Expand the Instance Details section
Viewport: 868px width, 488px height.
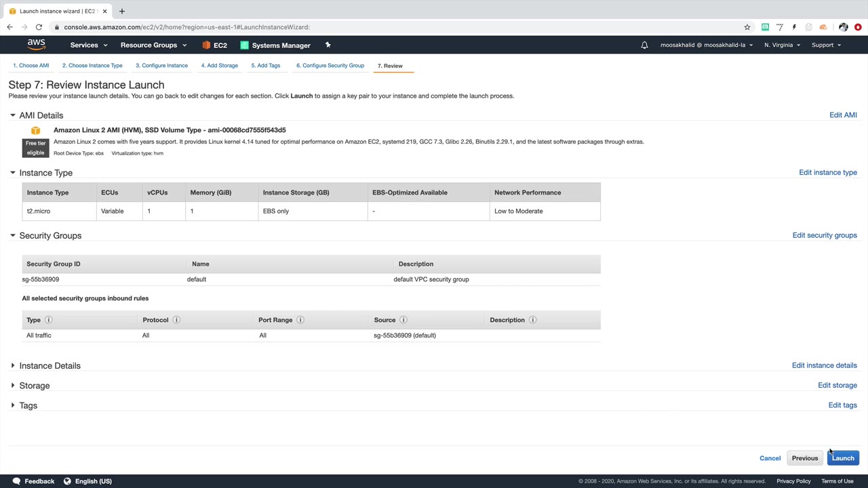coord(13,366)
